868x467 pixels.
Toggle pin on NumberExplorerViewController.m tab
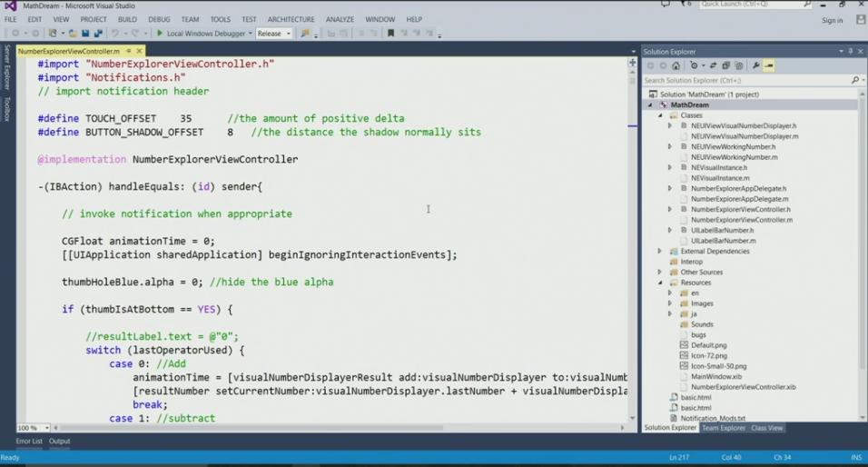[x=128, y=51]
